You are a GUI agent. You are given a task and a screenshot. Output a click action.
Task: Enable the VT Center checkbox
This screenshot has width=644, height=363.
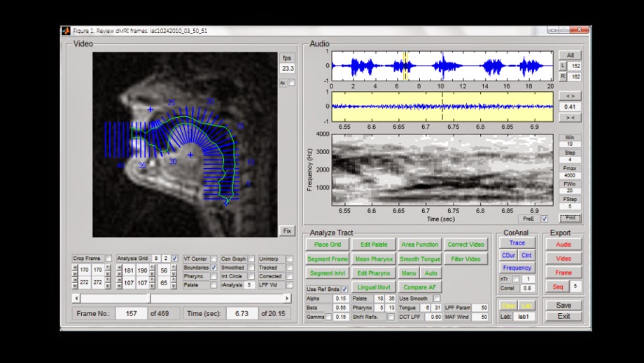pos(213,259)
